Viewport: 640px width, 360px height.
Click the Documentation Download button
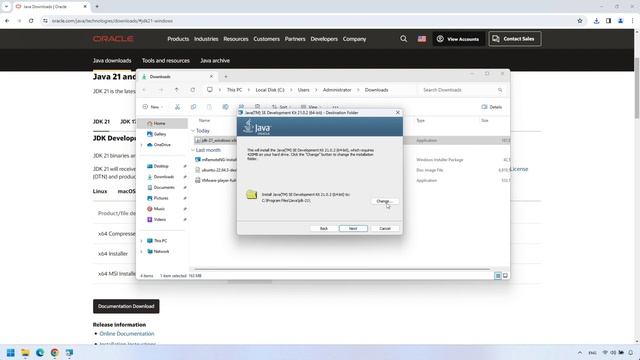tap(126, 306)
